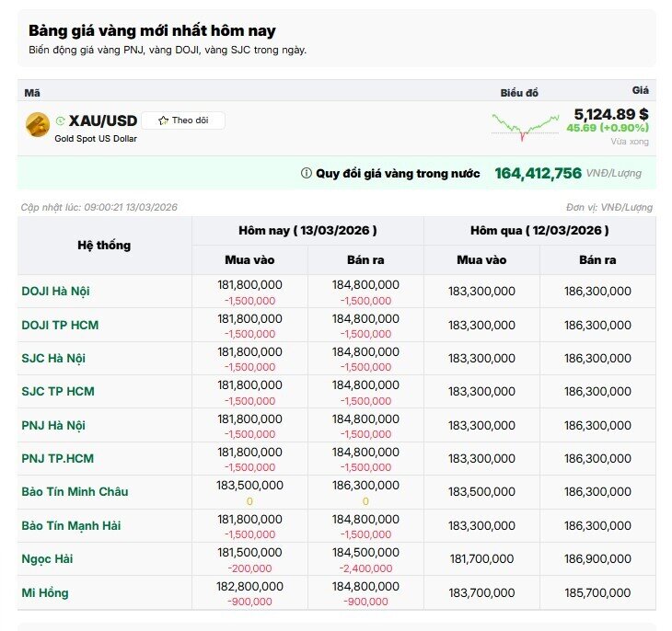Image resolution: width=672 pixels, height=631 pixels.
Task: Click the Mã column header
Action: pos(32,93)
